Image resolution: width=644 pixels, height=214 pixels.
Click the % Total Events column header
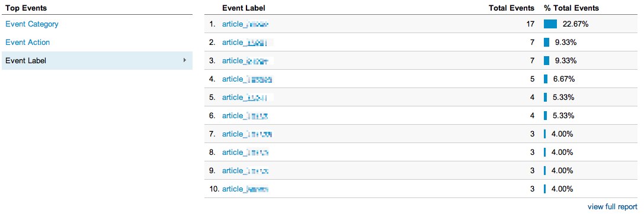pyautogui.click(x=571, y=8)
